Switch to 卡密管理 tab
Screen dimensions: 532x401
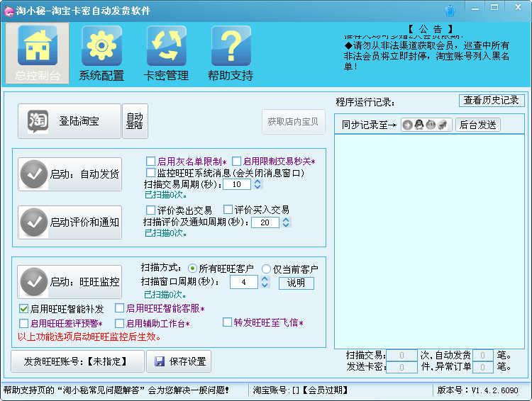[166, 53]
